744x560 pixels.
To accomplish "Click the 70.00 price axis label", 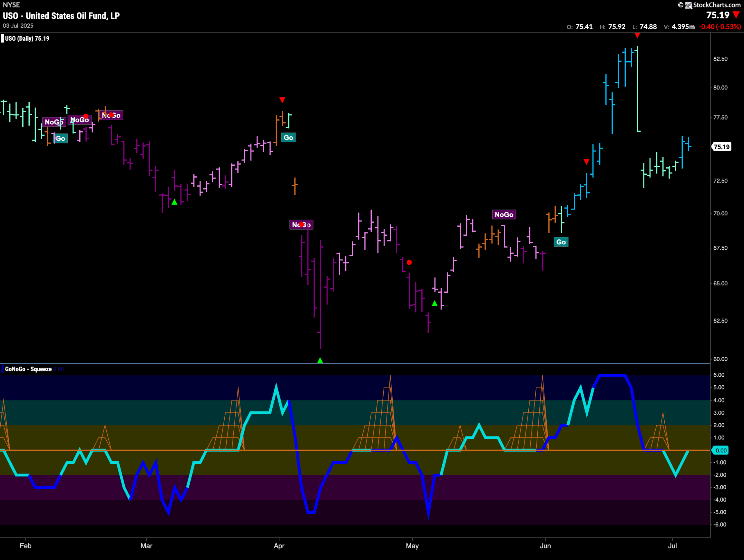I will [720, 214].
